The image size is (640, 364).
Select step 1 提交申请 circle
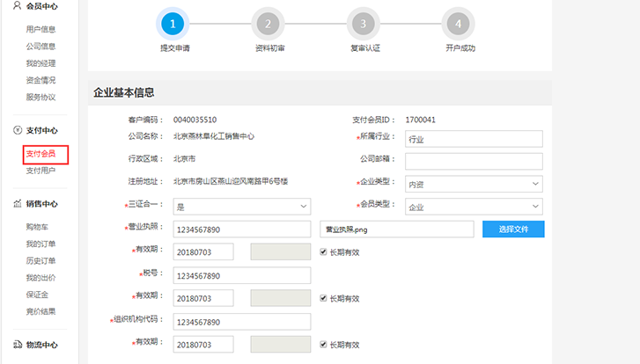pyautogui.click(x=173, y=23)
